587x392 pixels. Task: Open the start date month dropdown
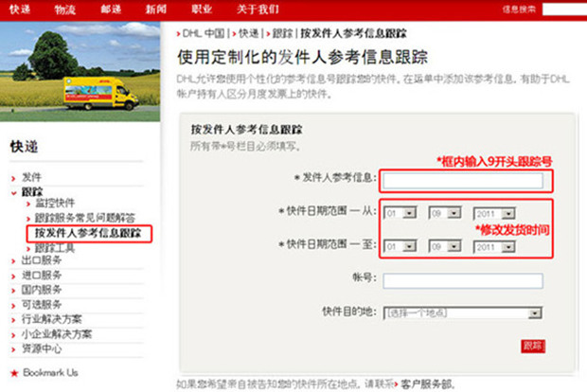pos(445,213)
